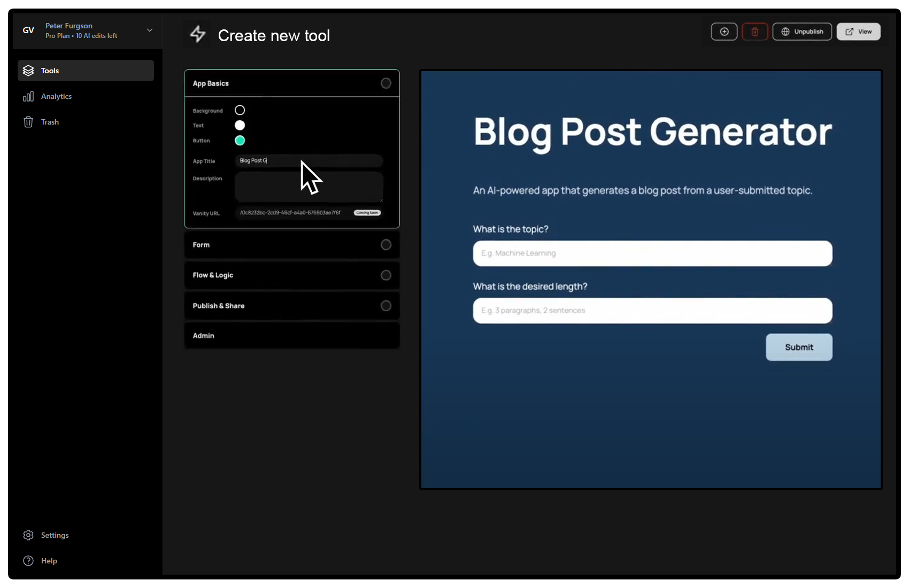The image size is (909, 588).
Task: Open Trash in the sidebar
Action: [50, 122]
